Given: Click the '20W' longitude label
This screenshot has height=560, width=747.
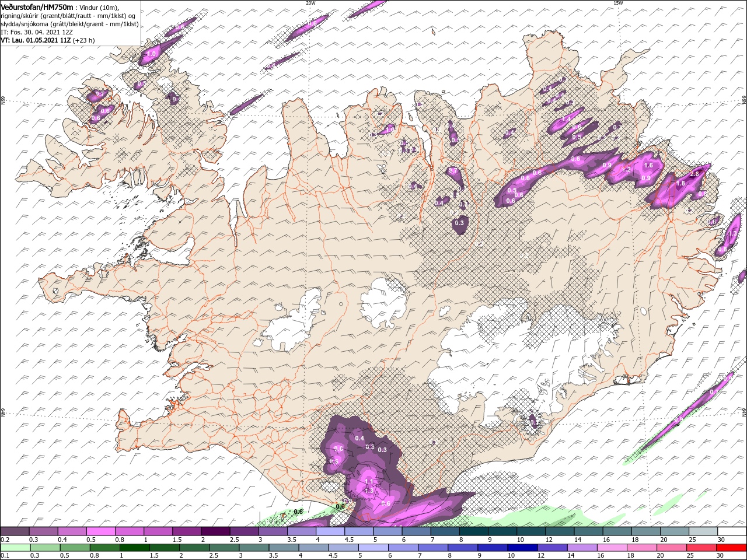Looking at the screenshot, I should [x=310, y=3].
